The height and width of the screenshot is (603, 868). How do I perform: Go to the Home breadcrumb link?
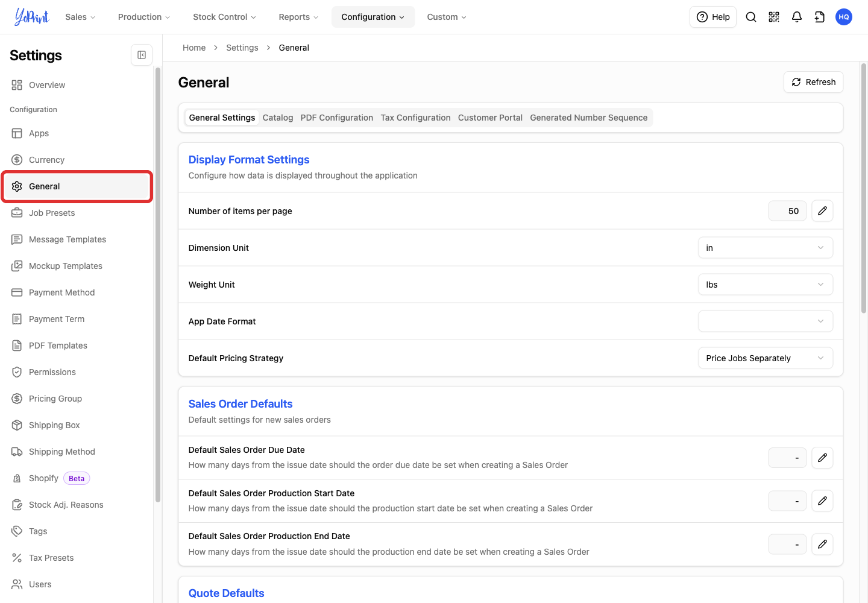pyautogui.click(x=194, y=48)
